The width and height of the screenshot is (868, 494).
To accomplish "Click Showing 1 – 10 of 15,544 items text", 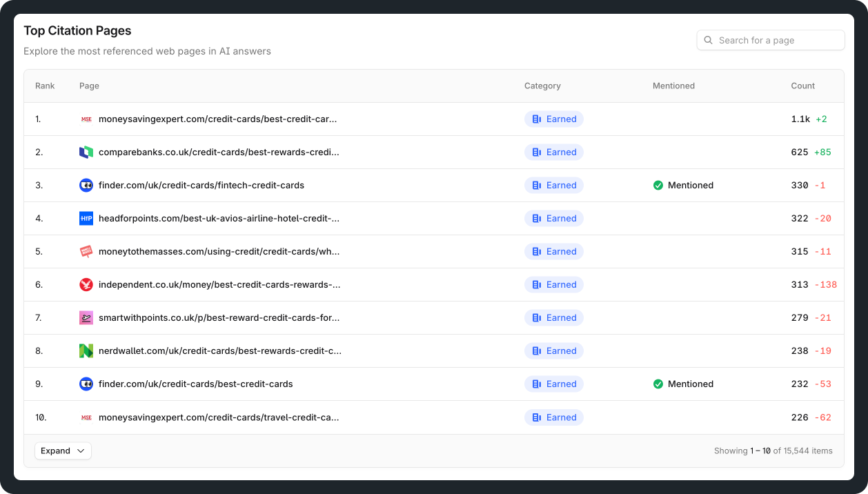I will [773, 451].
